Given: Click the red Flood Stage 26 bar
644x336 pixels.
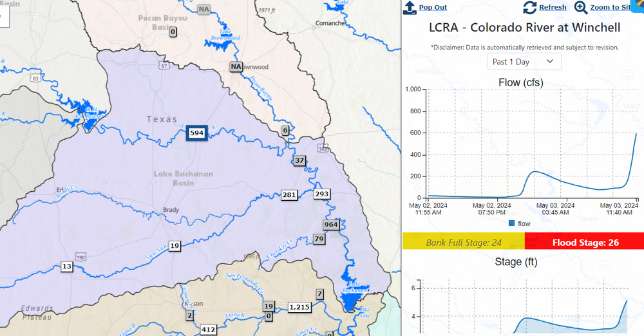Looking at the screenshot, I should click(585, 242).
